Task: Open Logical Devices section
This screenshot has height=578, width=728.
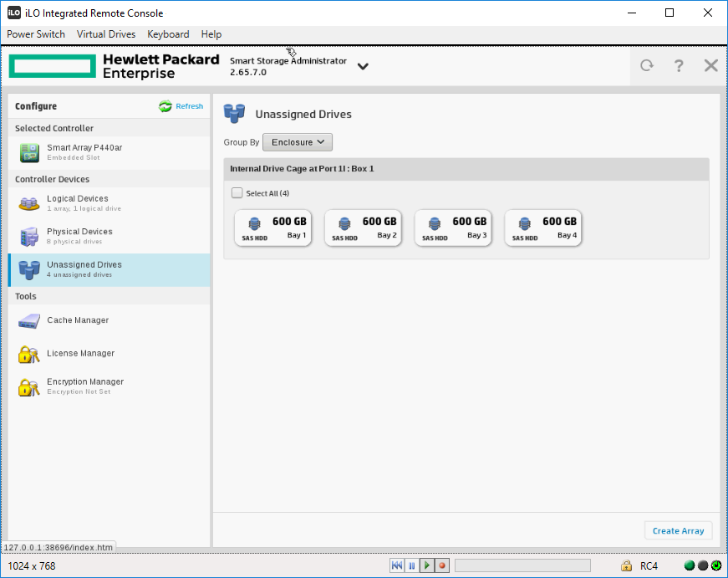Action: 109,203
